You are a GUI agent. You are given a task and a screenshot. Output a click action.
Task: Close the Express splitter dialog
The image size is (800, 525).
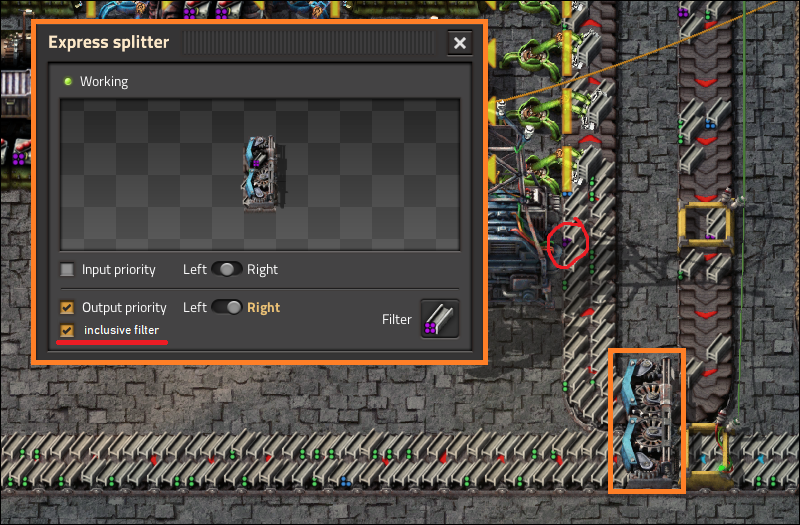(459, 43)
